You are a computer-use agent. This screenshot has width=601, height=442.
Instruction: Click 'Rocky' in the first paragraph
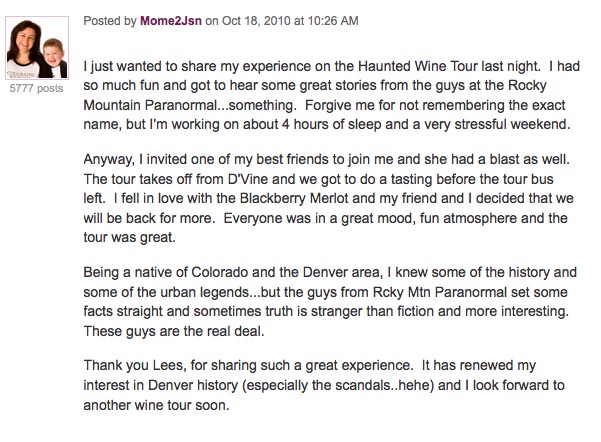[x=527, y=85]
